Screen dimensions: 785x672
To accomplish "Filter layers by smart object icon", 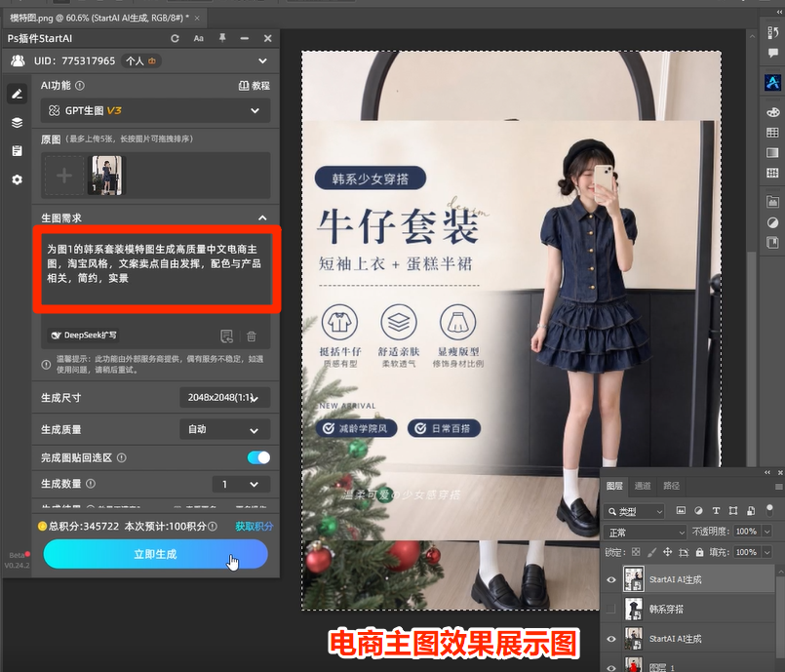I will (751, 511).
